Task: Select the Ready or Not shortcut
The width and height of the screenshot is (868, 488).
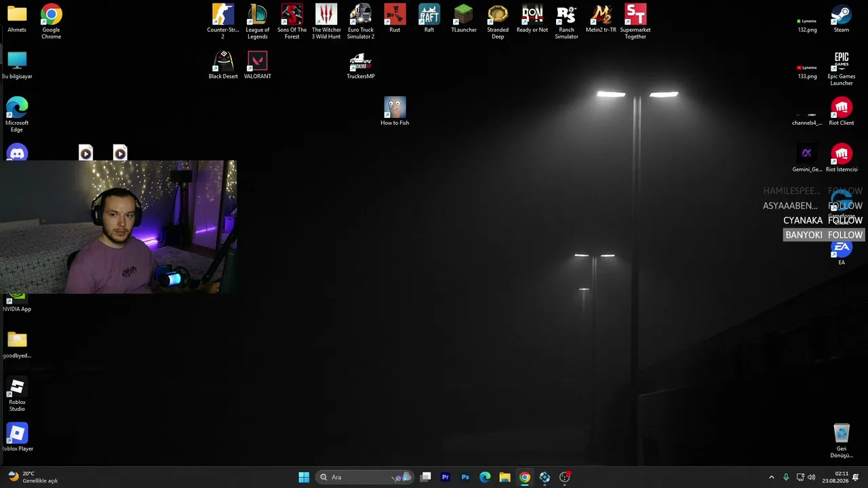Action: click(x=532, y=18)
